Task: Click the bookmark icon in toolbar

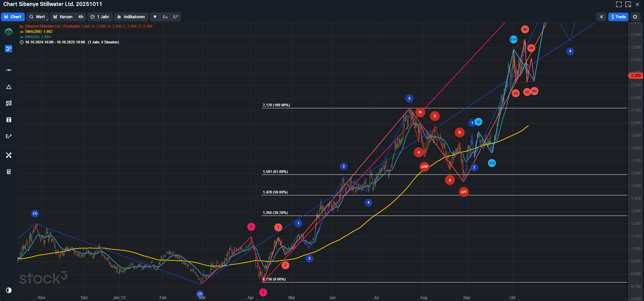Action: coord(155,17)
